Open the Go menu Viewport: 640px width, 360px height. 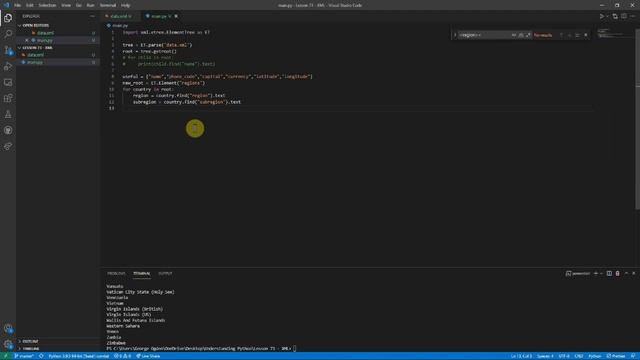coord(78,5)
